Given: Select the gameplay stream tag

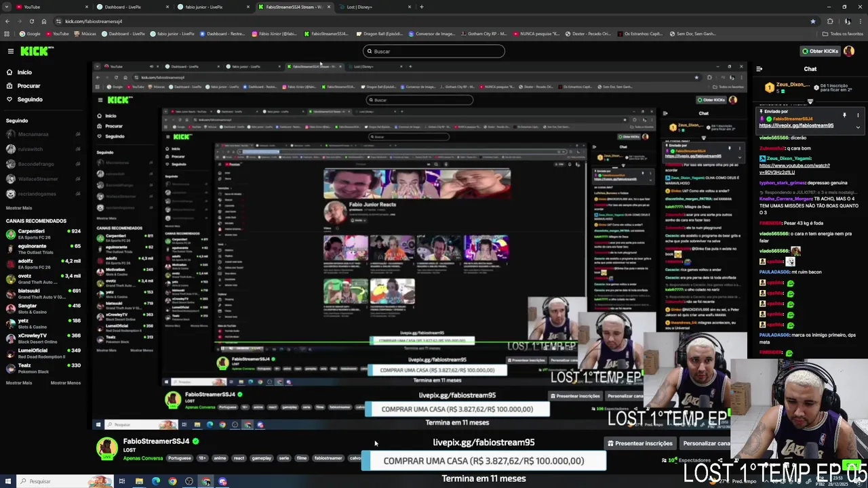Looking at the screenshot, I should coord(261,458).
